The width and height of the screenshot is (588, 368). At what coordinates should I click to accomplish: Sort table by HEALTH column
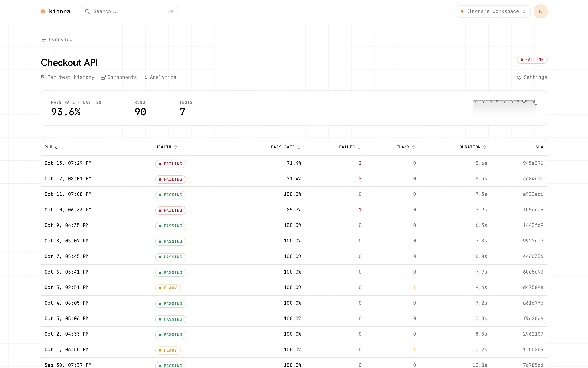(x=166, y=147)
